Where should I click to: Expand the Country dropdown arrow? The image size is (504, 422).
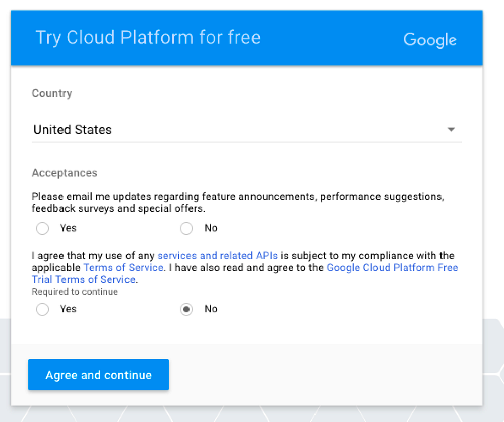[x=451, y=130]
